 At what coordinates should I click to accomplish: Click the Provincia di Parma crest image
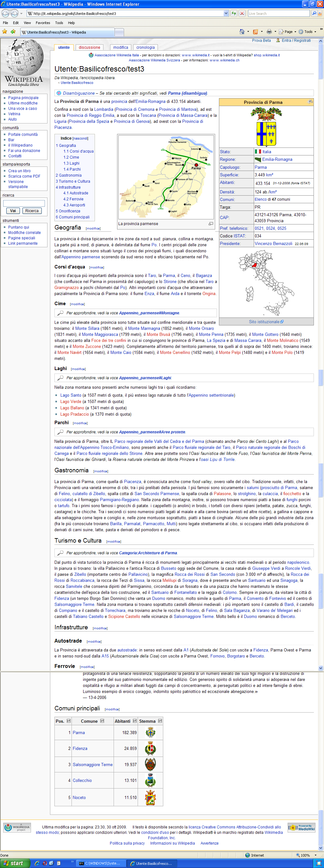point(266,127)
